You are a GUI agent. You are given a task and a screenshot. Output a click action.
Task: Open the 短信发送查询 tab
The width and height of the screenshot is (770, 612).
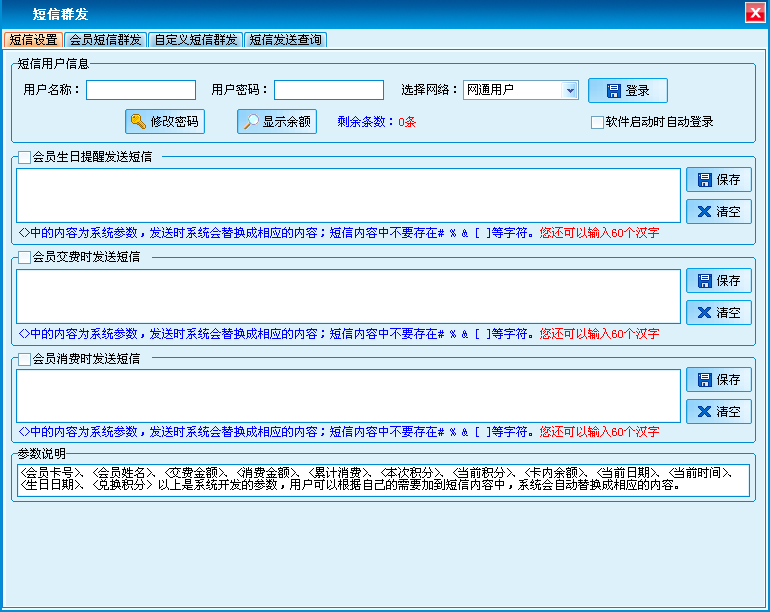(285, 40)
